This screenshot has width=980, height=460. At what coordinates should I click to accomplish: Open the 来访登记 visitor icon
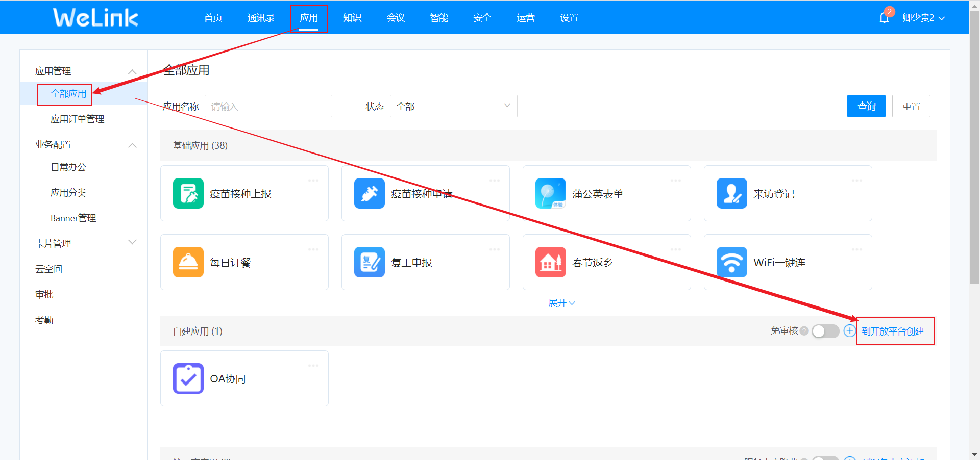731,193
